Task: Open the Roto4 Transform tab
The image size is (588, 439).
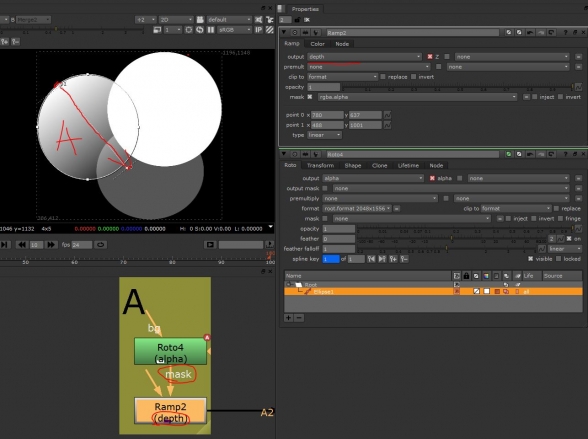Action: tap(320, 165)
